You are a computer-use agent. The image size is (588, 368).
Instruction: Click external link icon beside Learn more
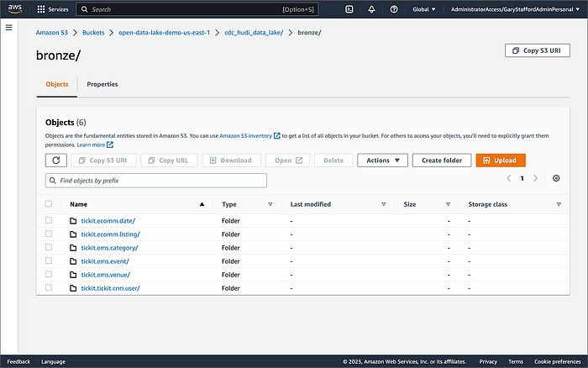point(110,145)
